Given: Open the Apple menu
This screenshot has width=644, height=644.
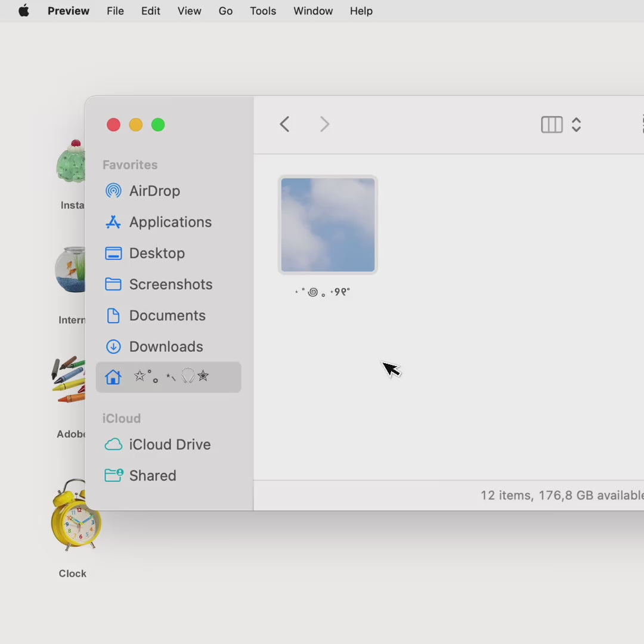Looking at the screenshot, I should tap(24, 11).
